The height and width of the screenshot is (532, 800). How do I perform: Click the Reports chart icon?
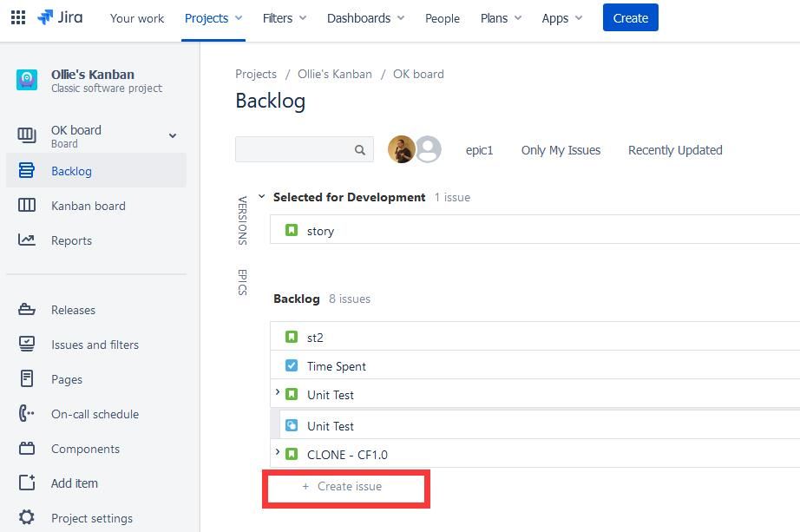coord(27,240)
